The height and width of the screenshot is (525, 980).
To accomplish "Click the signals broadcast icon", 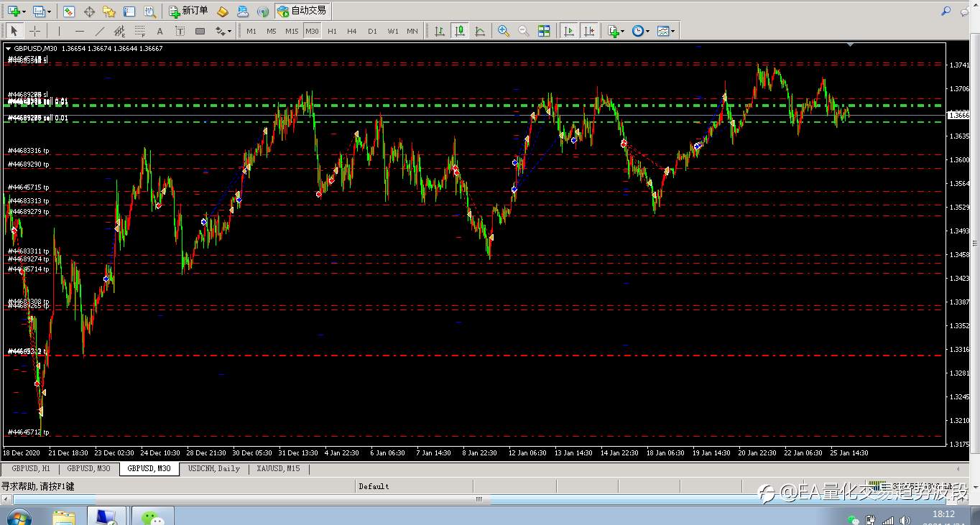I will (263, 11).
